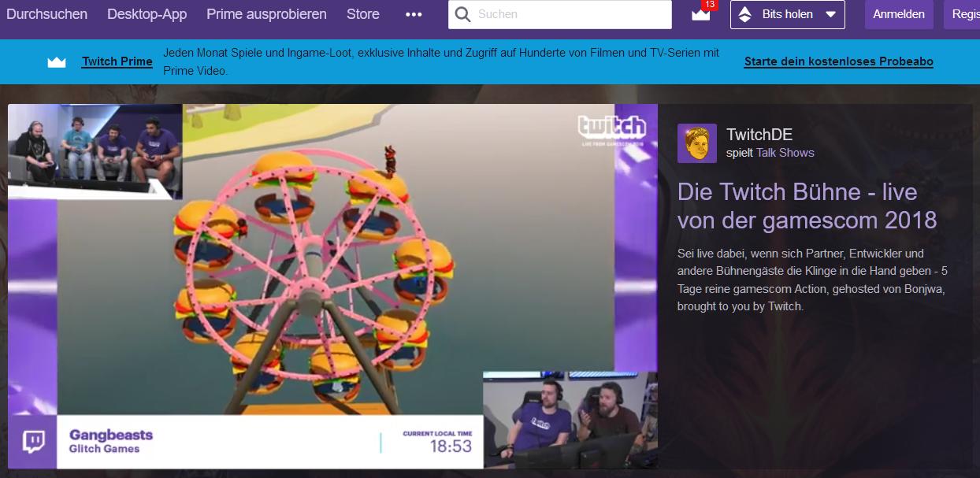Go to the Desktop-App page
Screen dimensions: 980x478
[147, 14]
